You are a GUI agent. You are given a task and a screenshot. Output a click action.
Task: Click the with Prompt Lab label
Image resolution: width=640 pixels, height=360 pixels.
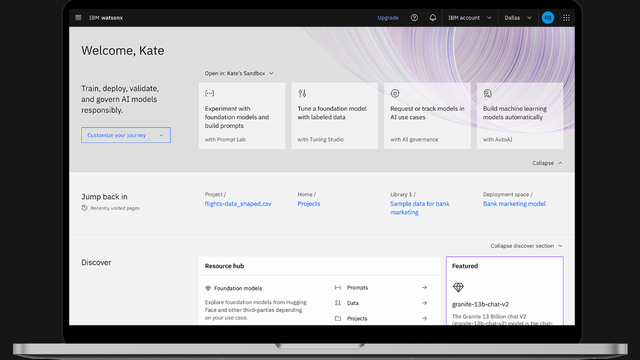(x=225, y=140)
